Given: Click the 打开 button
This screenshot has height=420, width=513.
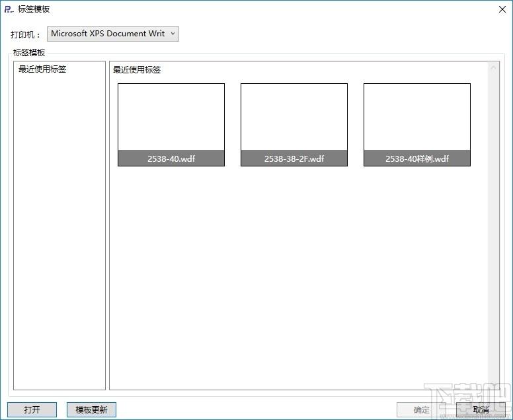Looking at the screenshot, I should (32, 409).
